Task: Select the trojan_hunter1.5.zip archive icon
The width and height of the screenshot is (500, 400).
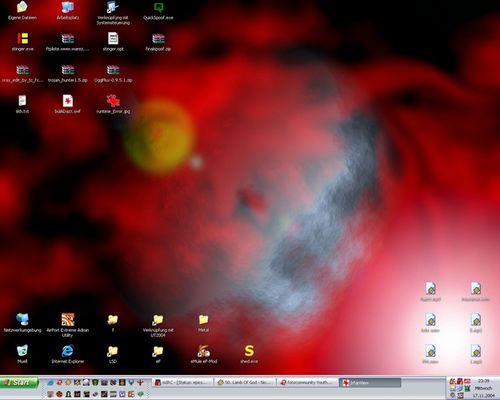Action: point(68,73)
